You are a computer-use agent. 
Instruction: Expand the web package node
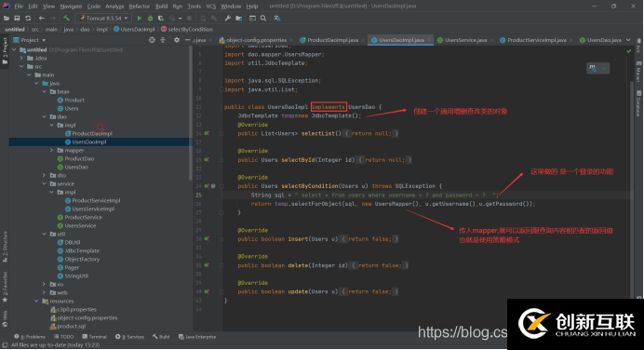(44, 293)
